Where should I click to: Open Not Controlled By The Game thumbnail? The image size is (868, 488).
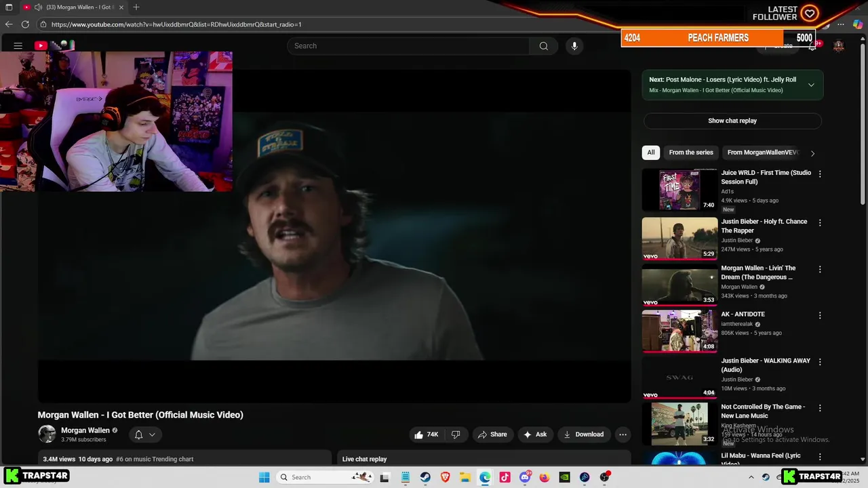[679, 424]
